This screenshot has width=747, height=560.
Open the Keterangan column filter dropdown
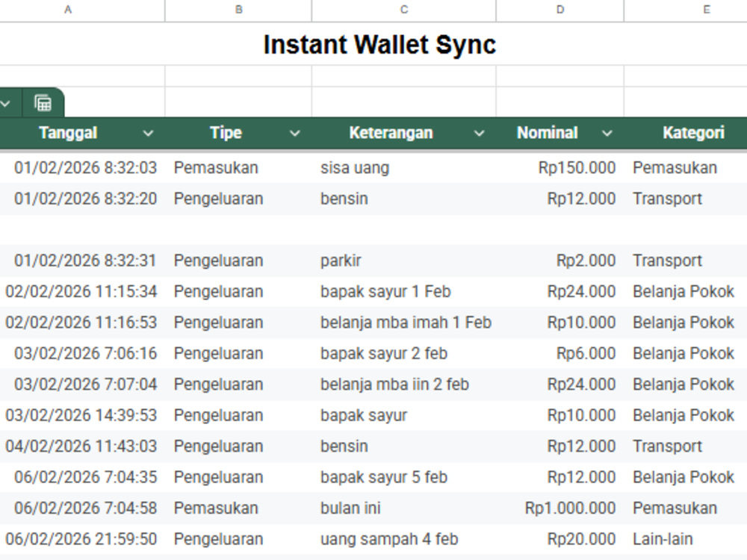(480, 134)
